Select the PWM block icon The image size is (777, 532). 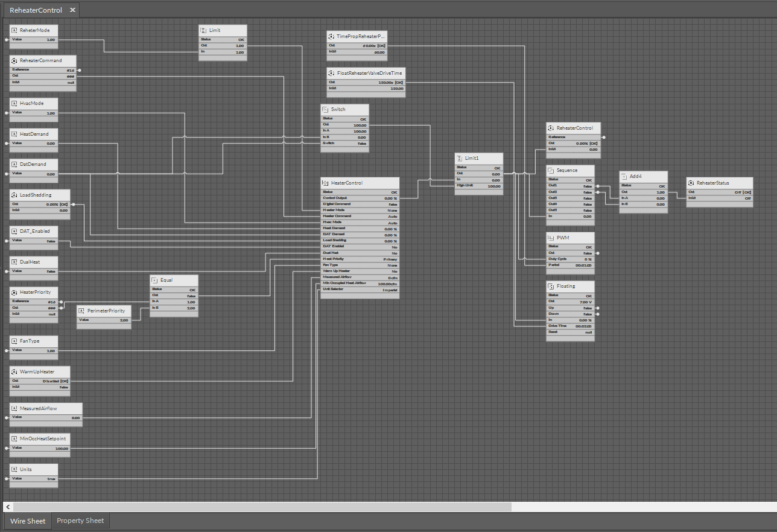point(551,238)
